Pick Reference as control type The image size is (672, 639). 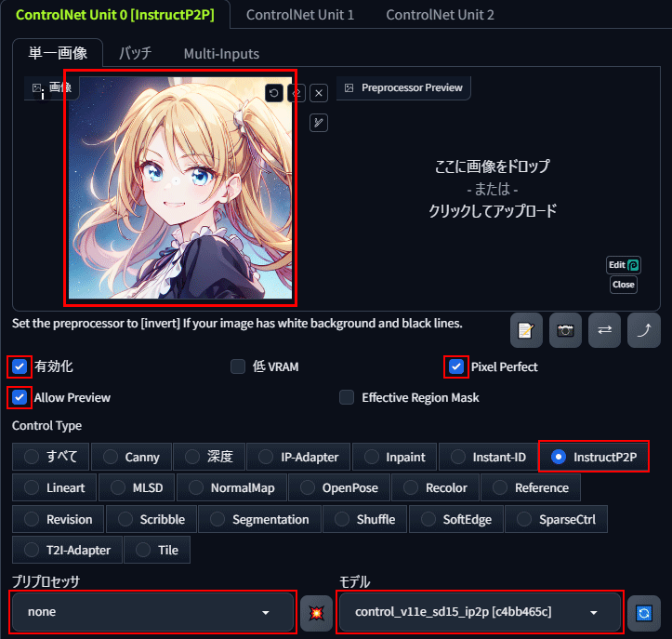point(531,487)
